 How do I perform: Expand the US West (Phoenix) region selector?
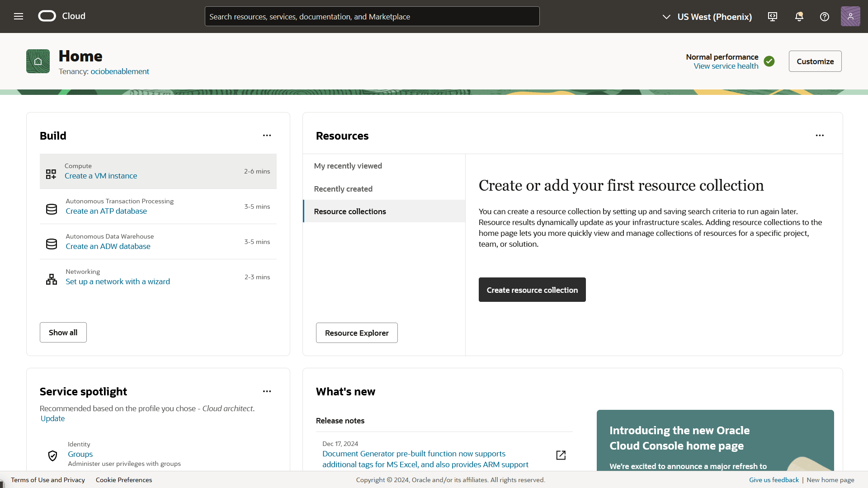(x=708, y=17)
